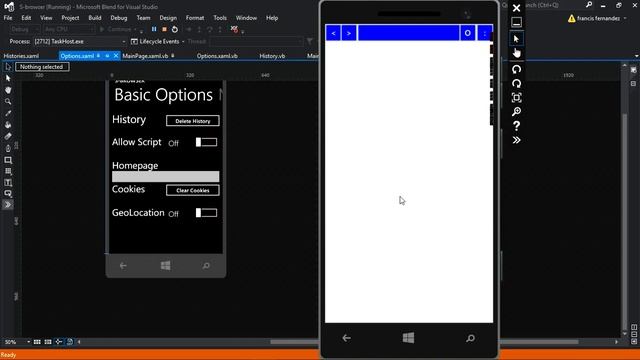Click the emulator Search key
640x360 pixels.
tap(471, 338)
